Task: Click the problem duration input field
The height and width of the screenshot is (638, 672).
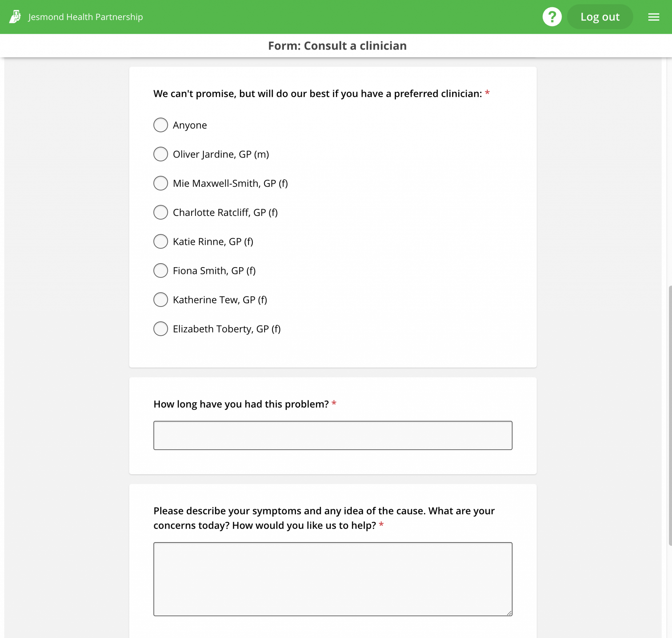Action: (333, 435)
